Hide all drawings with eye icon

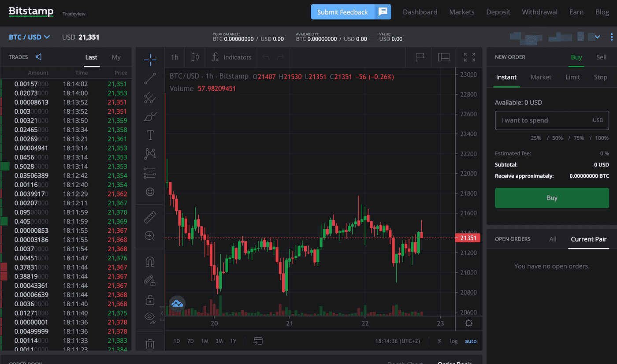pyautogui.click(x=150, y=318)
